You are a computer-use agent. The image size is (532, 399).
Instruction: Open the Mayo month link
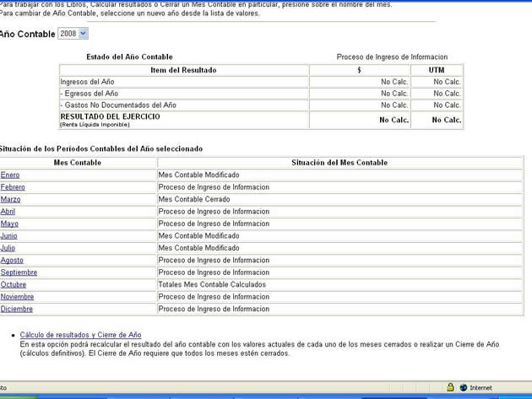(x=9, y=224)
